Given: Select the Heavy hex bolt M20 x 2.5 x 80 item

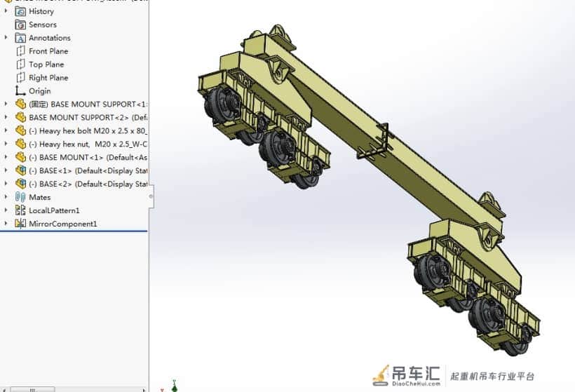Looking at the screenshot, I should pyautogui.click(x=88, y=130).
